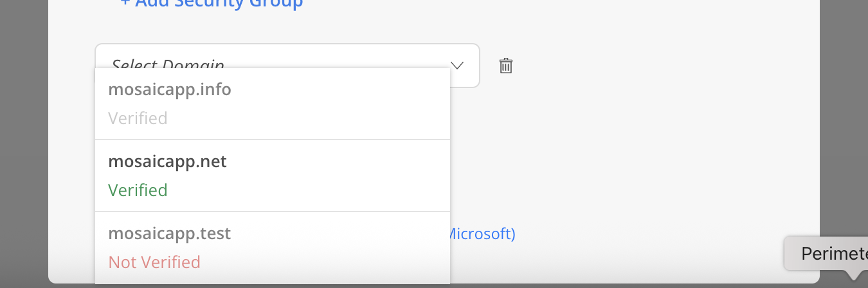Viewport: 868px width, 288px height.
Task: Click mosaicapp.test domain name text
Action: coord(169,234)
